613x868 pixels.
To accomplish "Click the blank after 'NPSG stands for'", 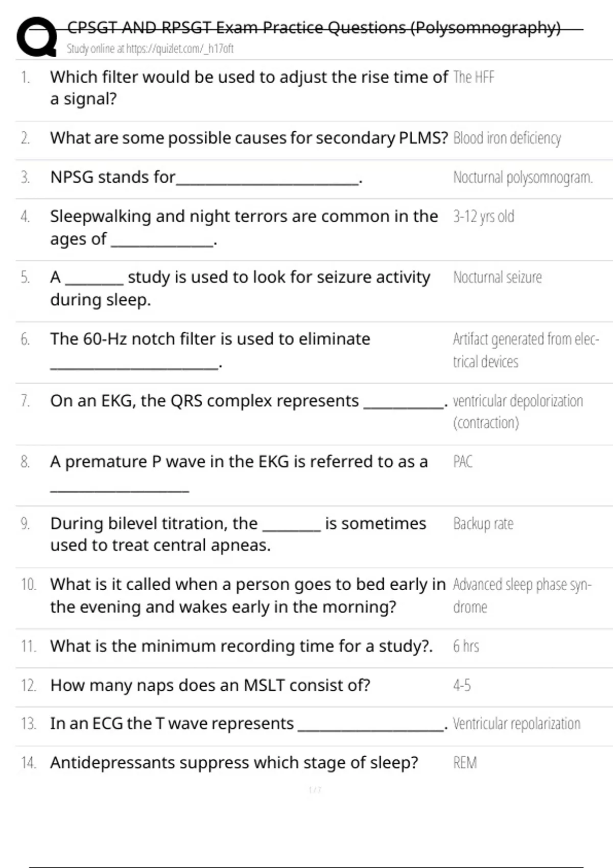I will coord(267,180).
